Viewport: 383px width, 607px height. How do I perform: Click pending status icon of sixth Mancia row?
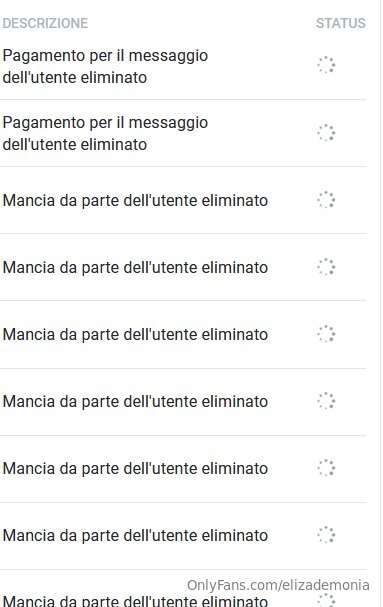coord(326,535)
